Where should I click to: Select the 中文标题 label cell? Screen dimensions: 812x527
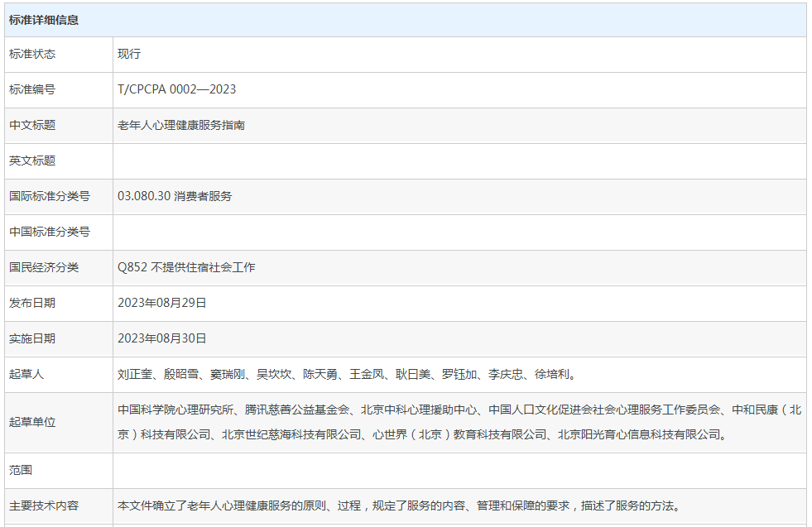click(x=32, y=125)
